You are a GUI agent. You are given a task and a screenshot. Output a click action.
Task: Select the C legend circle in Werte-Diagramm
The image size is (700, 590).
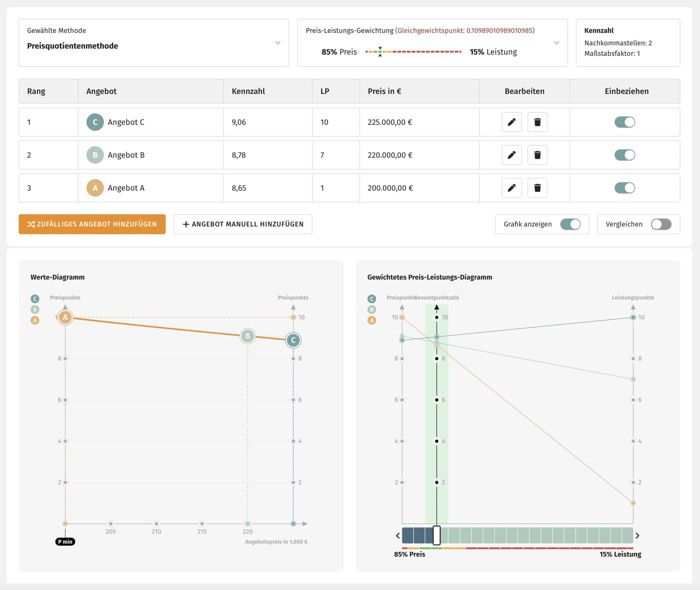coord(35,299)
